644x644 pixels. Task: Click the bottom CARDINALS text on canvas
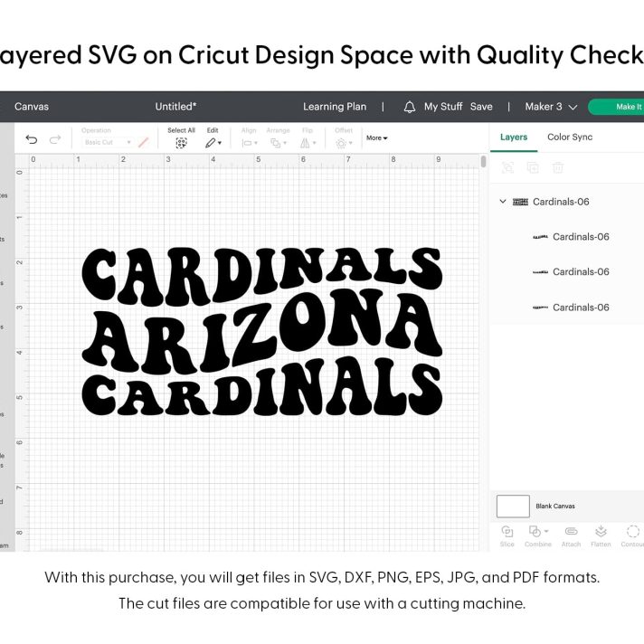pos(262,388)
